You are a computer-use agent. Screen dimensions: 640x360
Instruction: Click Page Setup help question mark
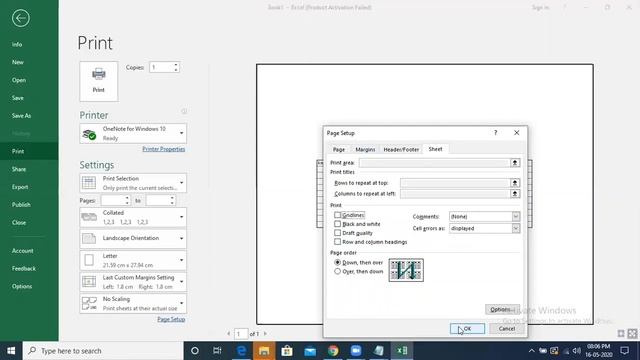[x=496, y=133]
